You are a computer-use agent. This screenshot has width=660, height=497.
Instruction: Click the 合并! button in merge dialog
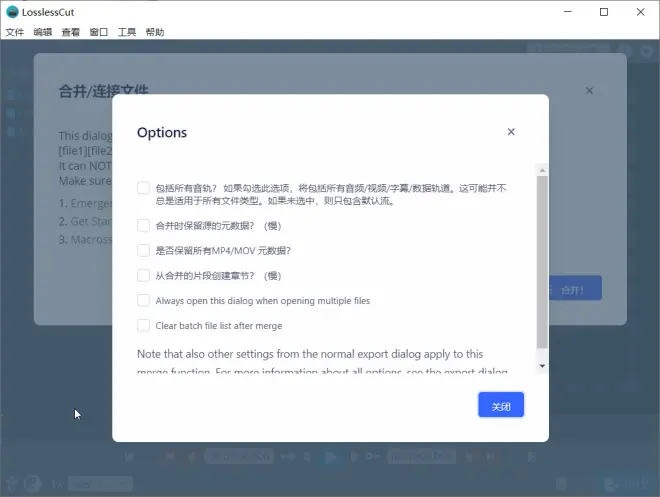pos(575,288)
